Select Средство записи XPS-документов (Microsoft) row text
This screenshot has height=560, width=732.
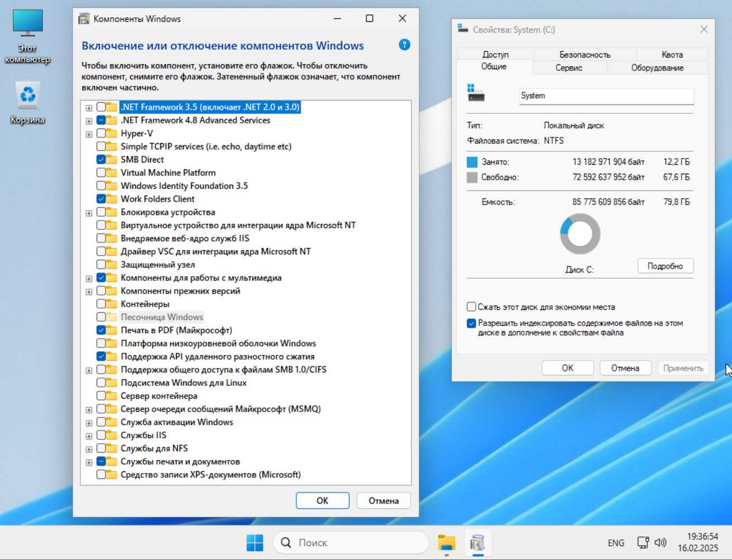pyautogui.click(x=210, y=475)
